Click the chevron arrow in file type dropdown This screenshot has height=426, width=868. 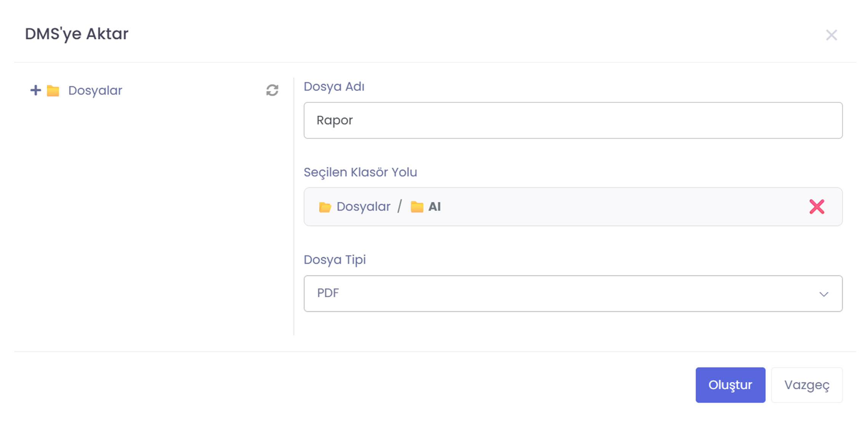point(823,294)
